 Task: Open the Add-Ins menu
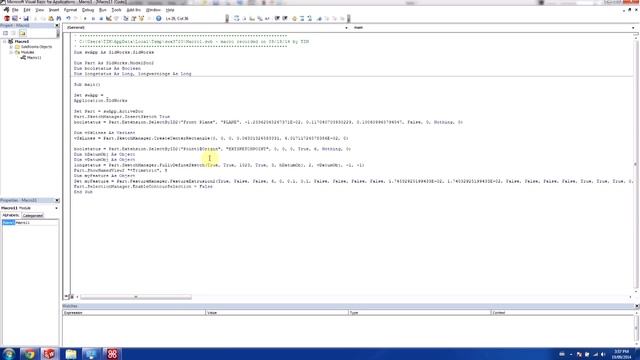(x=133, y=10)
